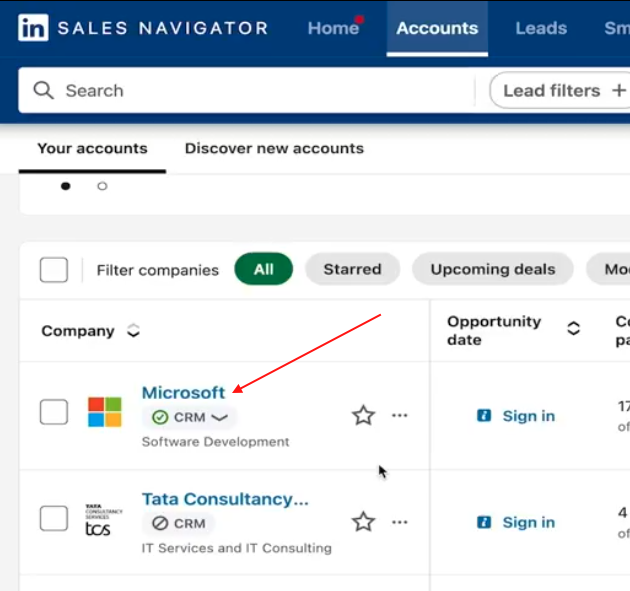The height and width of the screenshot is (591, 630).
Task: Sort by Company column arrows
Action: (x=133, y=331)
